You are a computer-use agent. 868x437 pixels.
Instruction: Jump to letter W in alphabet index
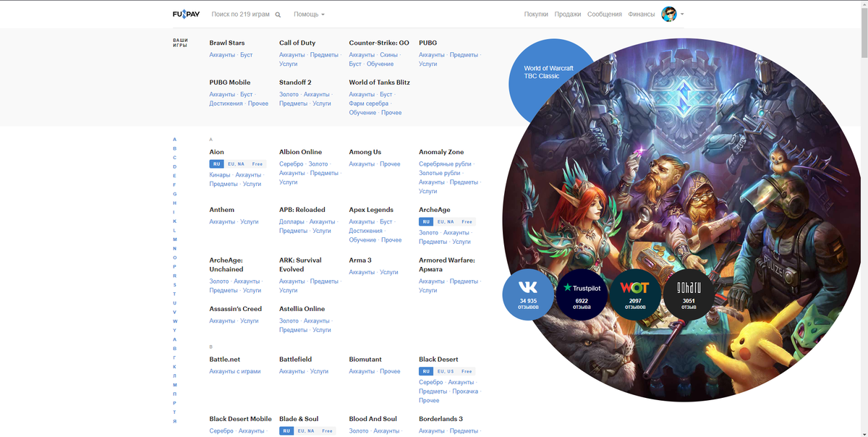175,321
